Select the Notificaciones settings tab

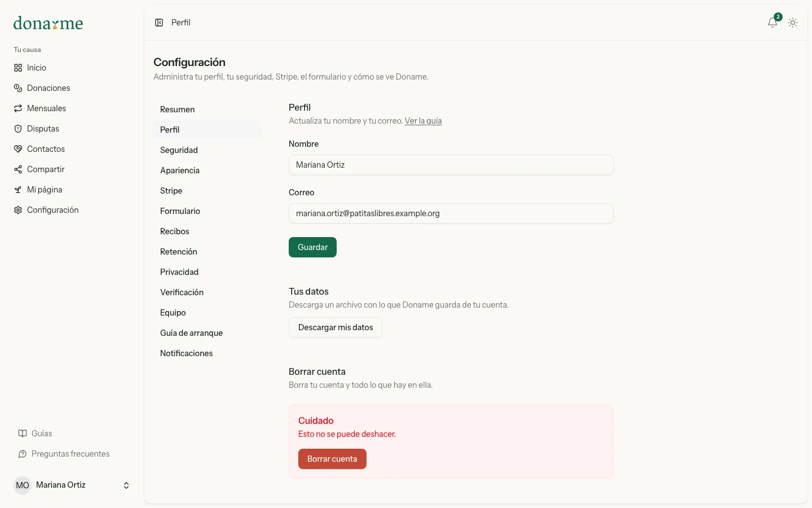208,353
